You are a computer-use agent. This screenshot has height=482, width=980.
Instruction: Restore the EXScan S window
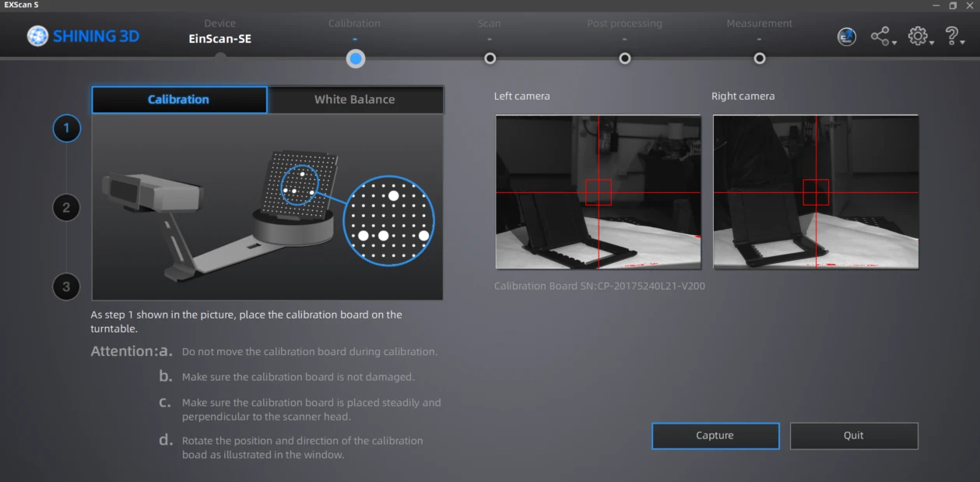[x=954, y=5]
